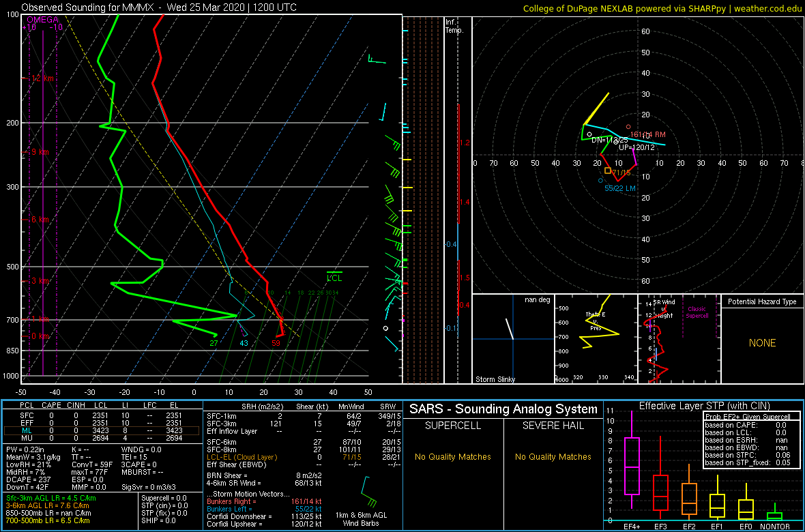Select the EFF parcel row
Viewport: 805px width, 532px height.
pyautogui.click(x=103, y=423)
